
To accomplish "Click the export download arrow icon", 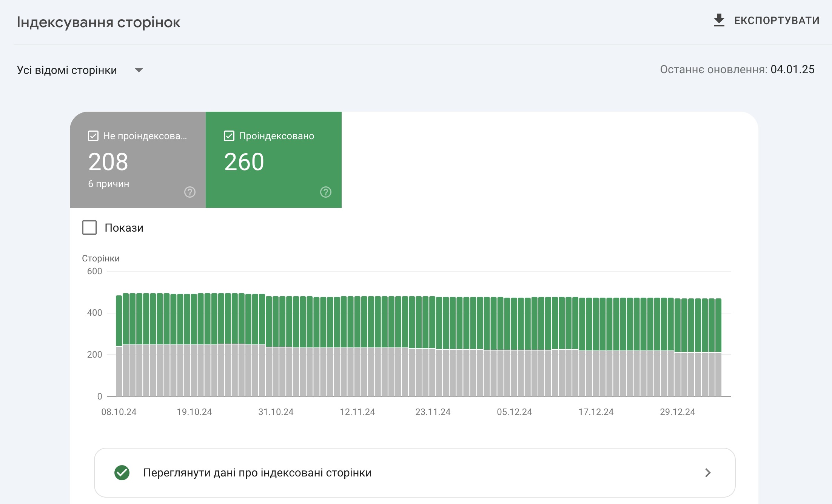I will [x=719, y=20].
